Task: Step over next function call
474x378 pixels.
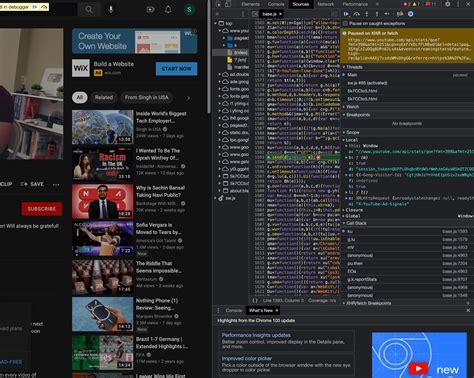Action: click(x=357, y=14)
